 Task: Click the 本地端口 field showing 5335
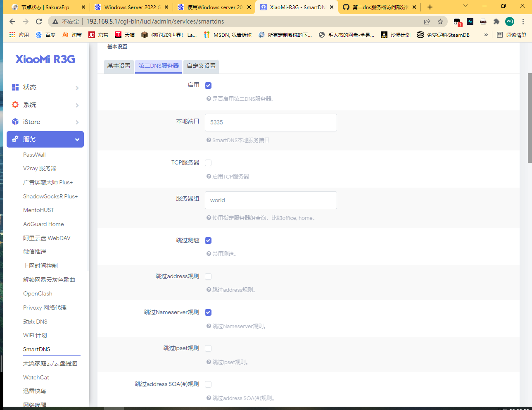pyautogui.click(x=271, y=123)
